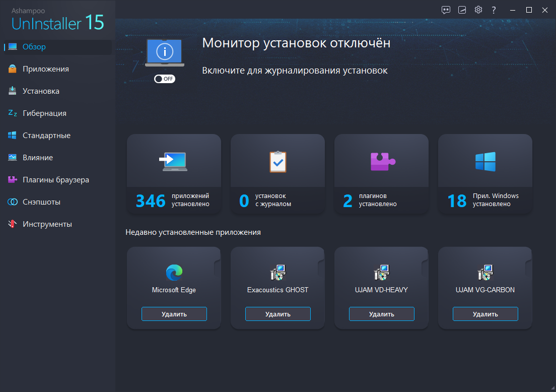
Task: Close the UnInstaller window
Action: coord(545,10)
